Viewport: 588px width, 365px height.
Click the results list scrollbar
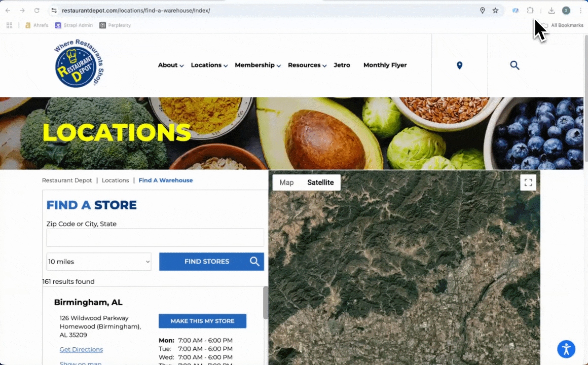[x=266, y=303]
